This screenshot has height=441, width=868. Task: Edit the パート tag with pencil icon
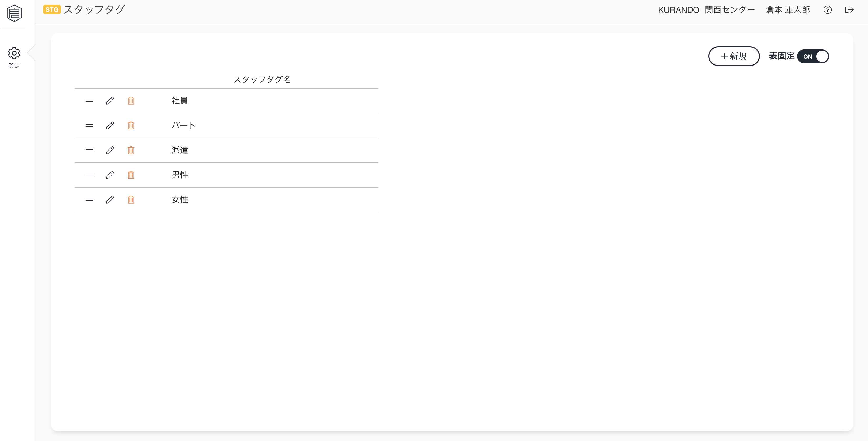click(110, 126)
